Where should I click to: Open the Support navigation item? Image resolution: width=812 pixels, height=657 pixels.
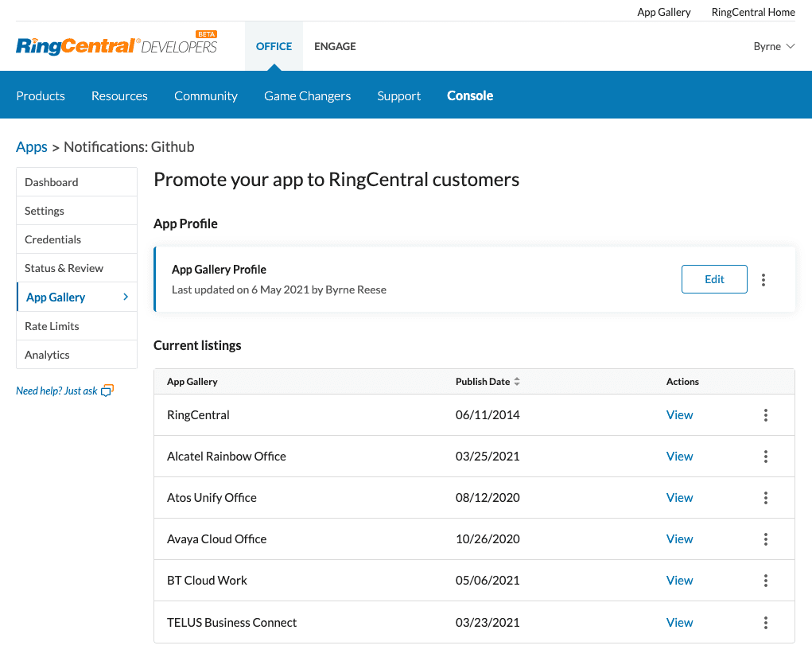point(398,95)
